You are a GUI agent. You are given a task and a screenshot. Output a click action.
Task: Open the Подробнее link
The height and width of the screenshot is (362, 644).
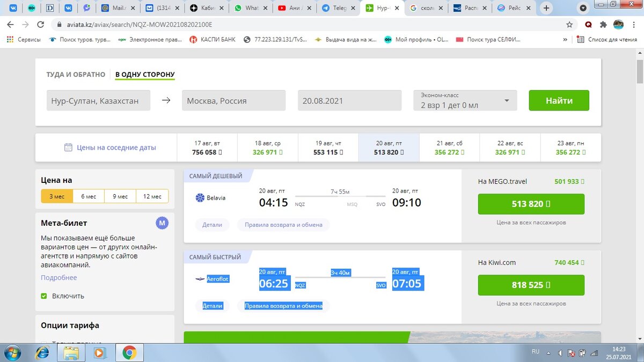(x=59, y=277)
